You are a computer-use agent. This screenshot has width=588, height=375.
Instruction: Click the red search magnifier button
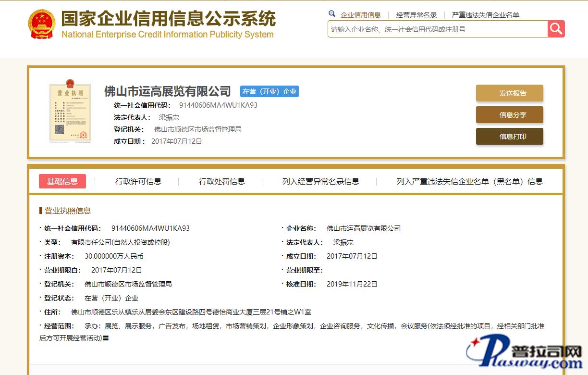[556, 29]
